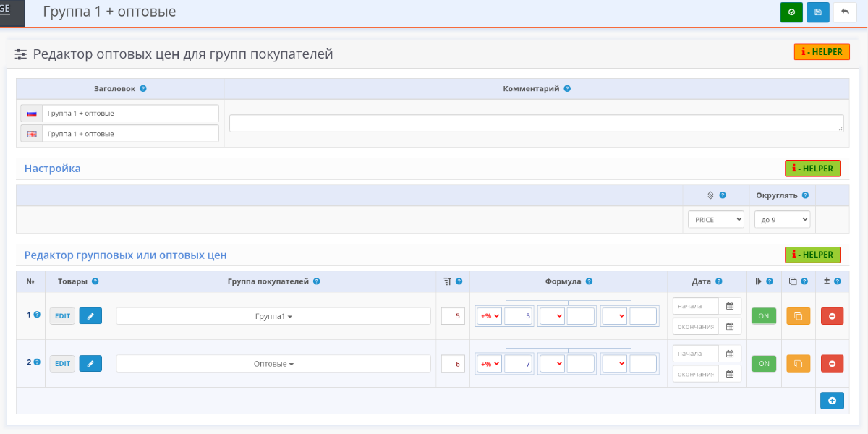Click the orange HELPER button at top
Image resolution: width=868 pixels, height=434 pixels.
tap(822, 52)
